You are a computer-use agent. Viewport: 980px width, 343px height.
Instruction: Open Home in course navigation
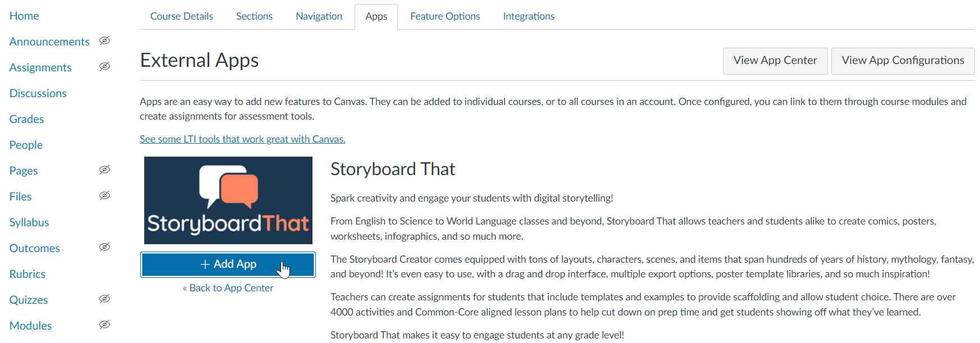pyautogui.click(x=24, y=16)
